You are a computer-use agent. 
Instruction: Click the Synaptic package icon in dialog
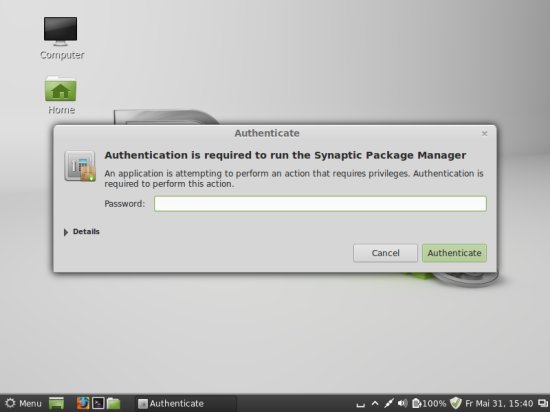pyautogui.click(x=80, y=166)
